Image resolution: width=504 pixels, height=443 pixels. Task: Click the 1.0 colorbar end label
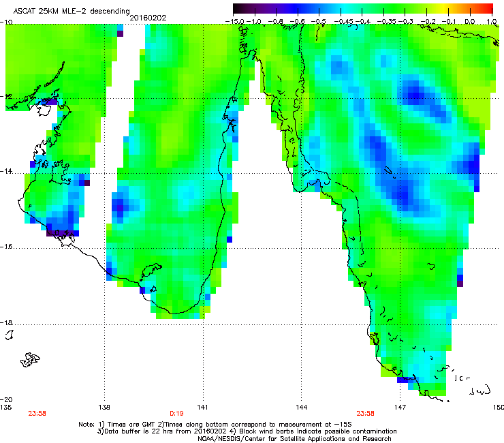pos(492,22)
